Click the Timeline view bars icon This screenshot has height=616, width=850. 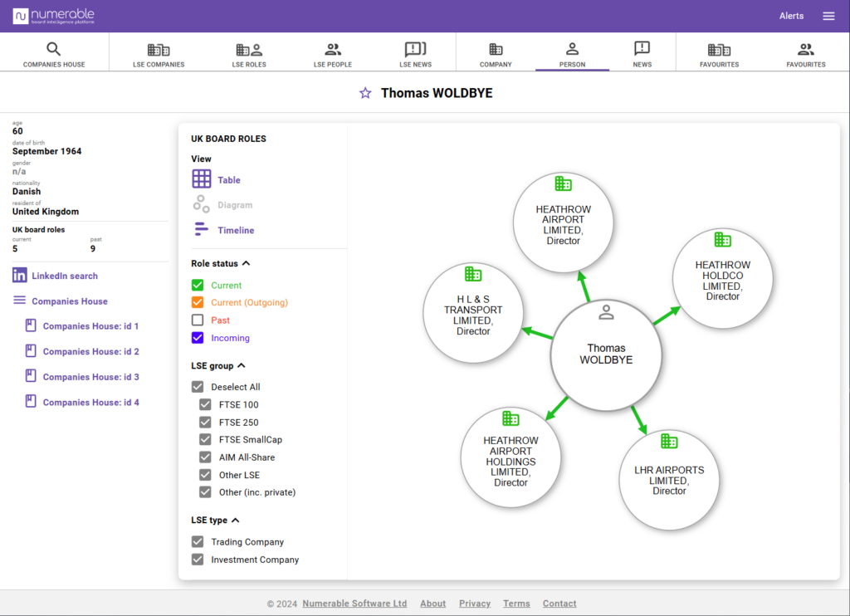coord(201,229)
